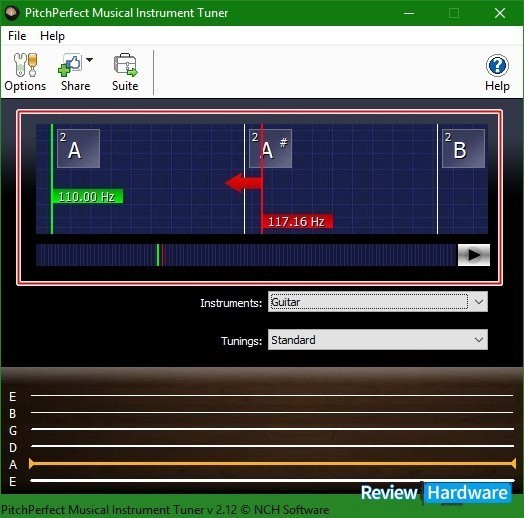This screenshot has height=518, width=524.
Task: Click the green 110.00 Hz label
Action: [x=87, y=196]
